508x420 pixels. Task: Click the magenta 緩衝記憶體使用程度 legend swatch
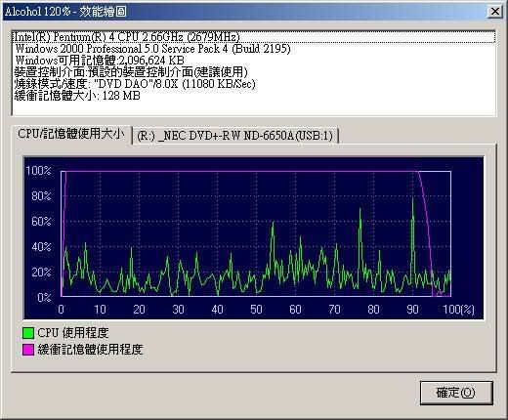(x=28, y=350)
